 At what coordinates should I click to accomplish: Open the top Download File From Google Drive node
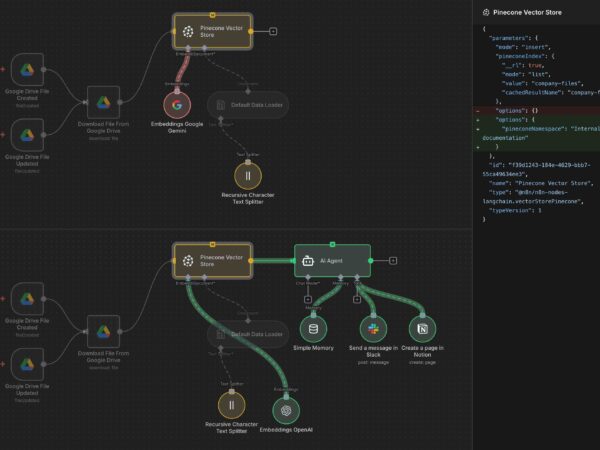pyautogui.click(x=103, y=102)
